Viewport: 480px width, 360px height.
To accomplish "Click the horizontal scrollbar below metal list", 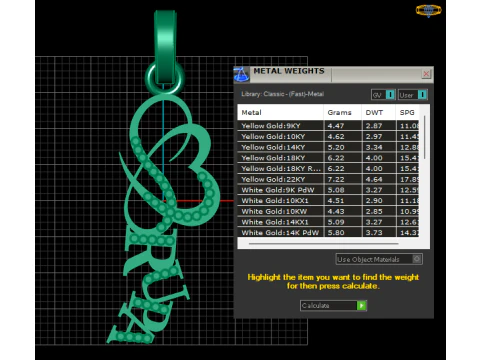I will click(323, 244).
